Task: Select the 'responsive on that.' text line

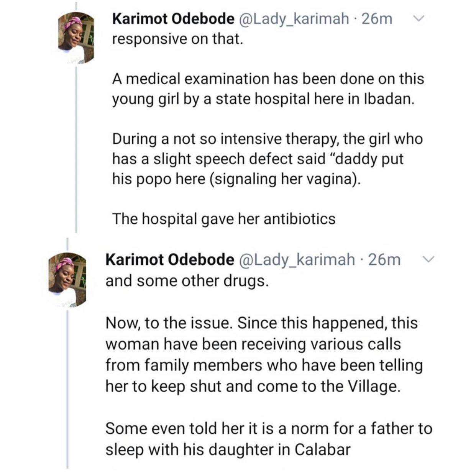Action: (x=178, y=39)
